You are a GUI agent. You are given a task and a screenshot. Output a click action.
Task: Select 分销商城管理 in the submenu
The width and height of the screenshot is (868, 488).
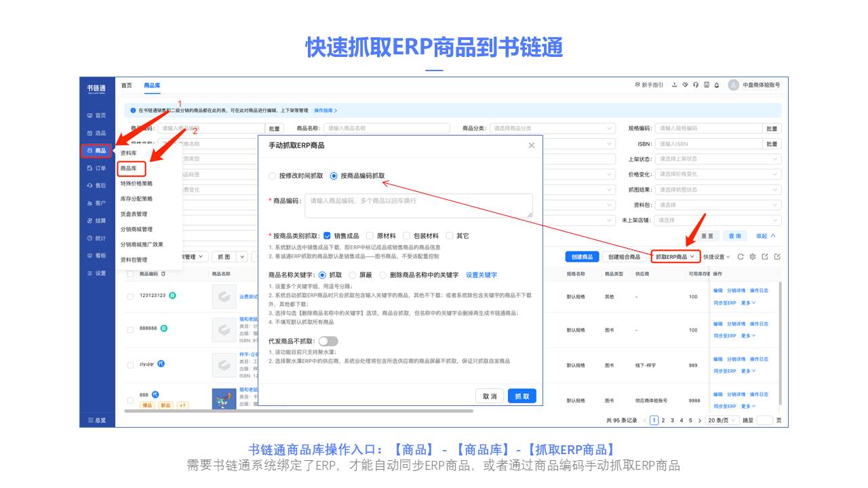136,229
